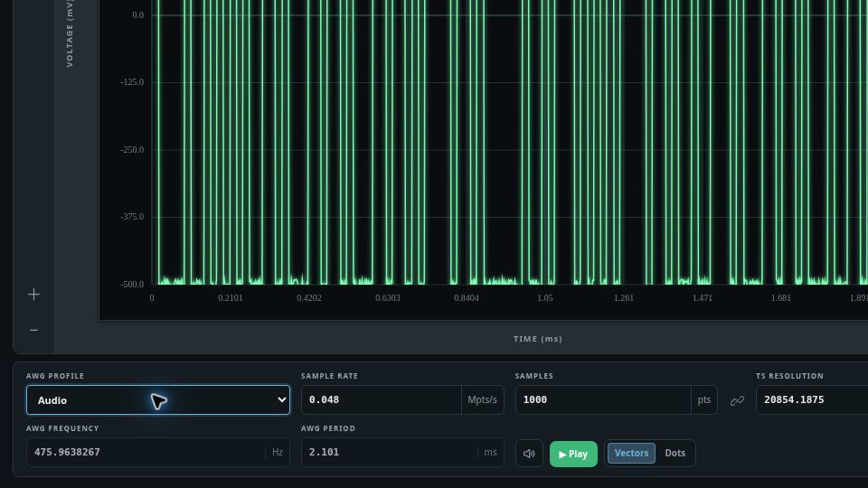Click the AWG PROFILE heading label

[55, 376]
